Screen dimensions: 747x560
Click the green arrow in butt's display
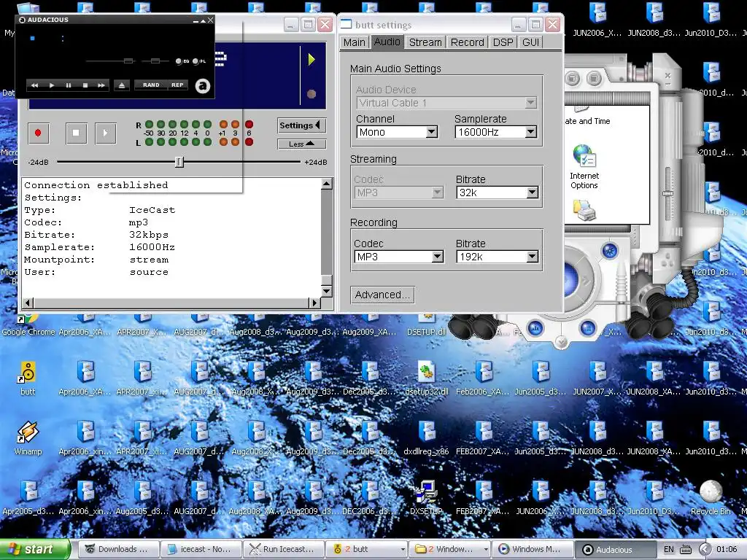[311, 60]
